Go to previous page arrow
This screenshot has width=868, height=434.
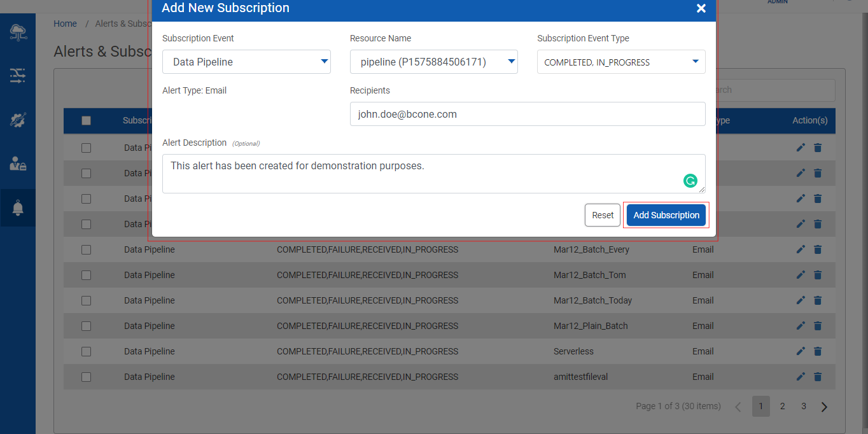click(x=738, y=407)
